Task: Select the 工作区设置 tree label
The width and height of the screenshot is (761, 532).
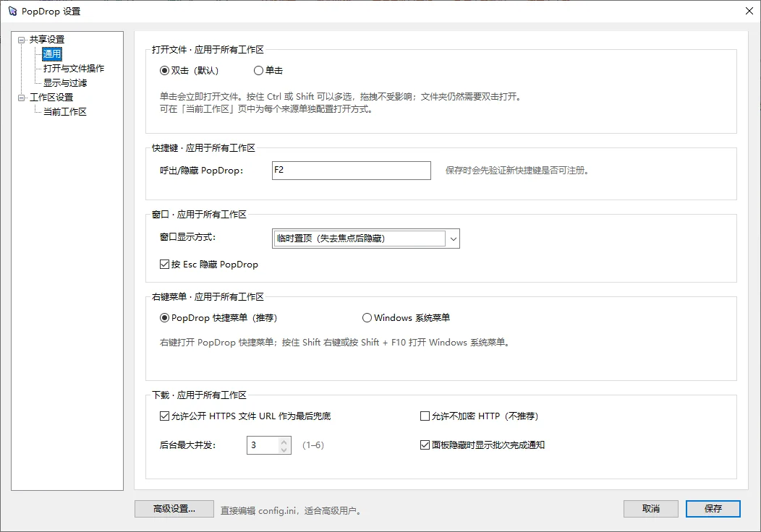Action: (x=51, y=98)
